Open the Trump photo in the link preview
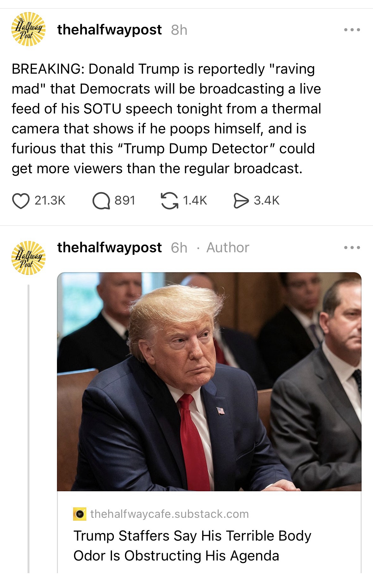The image size is (373, 588). [209, 382]
